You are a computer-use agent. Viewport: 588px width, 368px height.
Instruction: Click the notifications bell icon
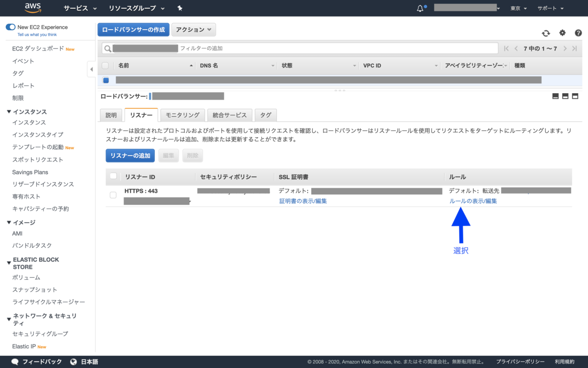click(419, 8)
